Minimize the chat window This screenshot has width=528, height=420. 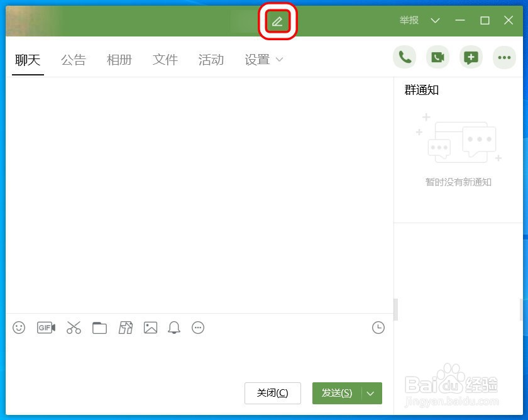point(460,21)
